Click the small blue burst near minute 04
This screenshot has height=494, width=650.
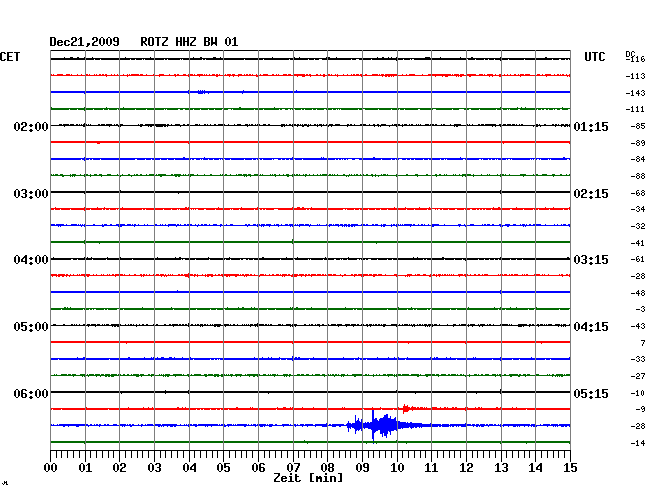pos(201,92)
